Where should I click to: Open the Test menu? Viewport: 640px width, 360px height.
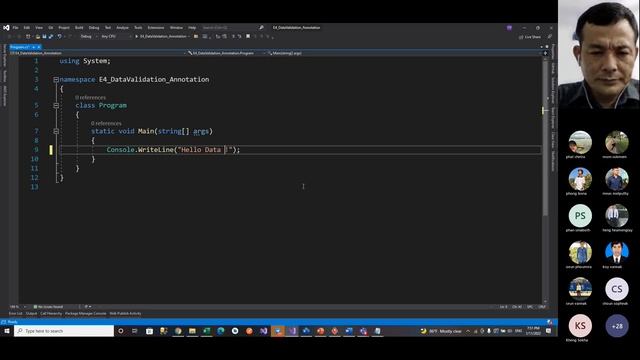pos(108,28)
